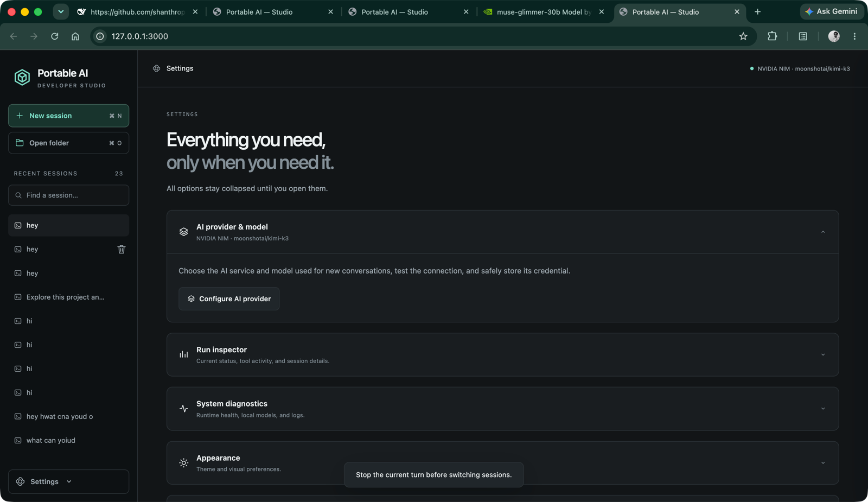Click the Appearance title text

coord(218,458)
